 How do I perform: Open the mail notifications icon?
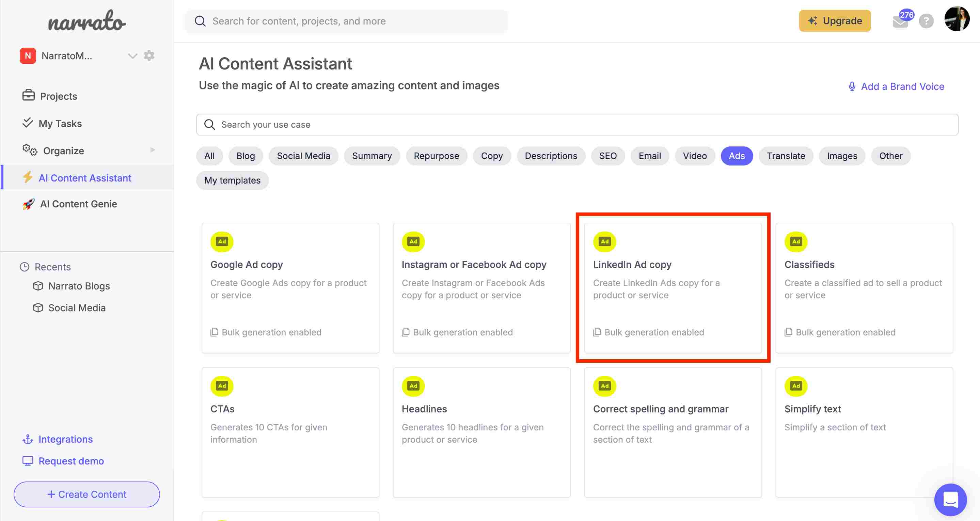[900, 21]
